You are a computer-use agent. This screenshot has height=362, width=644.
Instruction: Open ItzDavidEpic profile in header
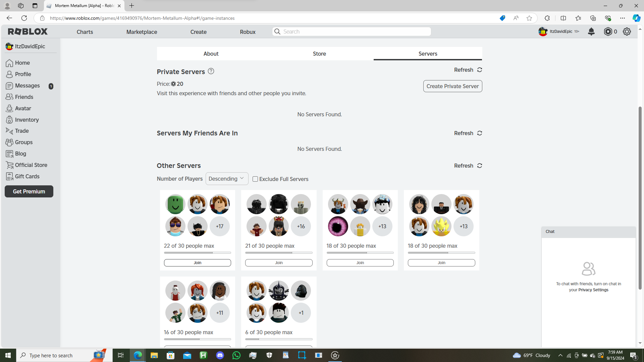[559, 32]
